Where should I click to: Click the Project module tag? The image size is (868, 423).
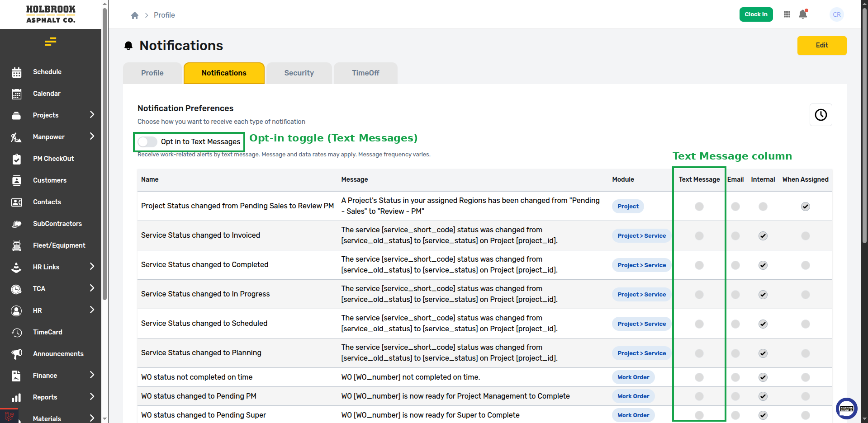pos(628,207)
